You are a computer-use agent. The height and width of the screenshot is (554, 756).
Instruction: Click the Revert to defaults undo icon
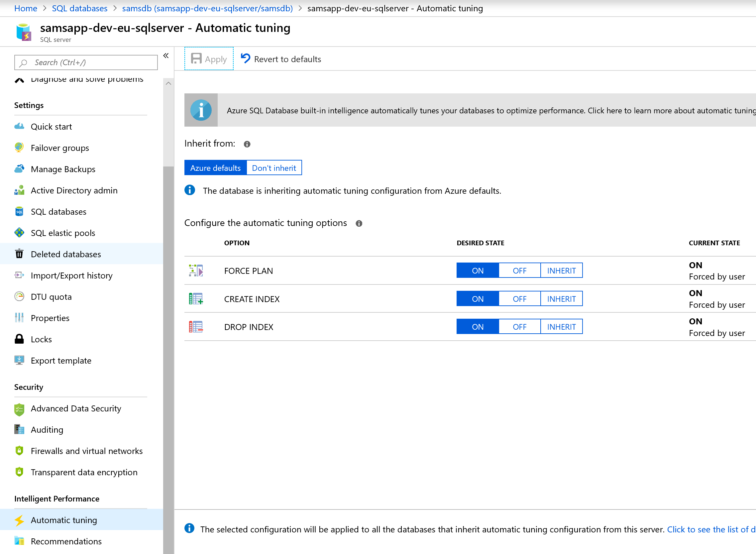click(x=245, y=59)
